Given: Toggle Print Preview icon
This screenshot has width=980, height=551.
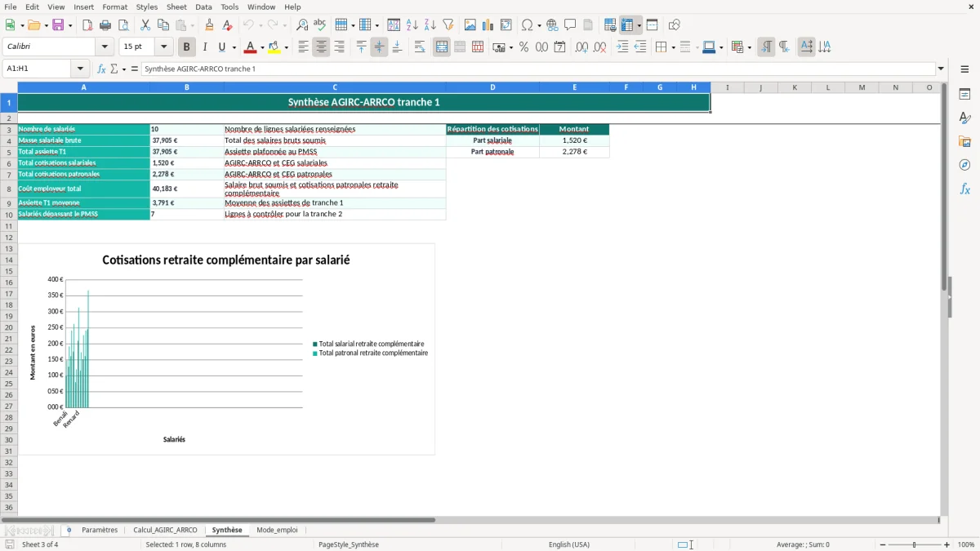Looking at the screenshot, I should click(123, 25).
